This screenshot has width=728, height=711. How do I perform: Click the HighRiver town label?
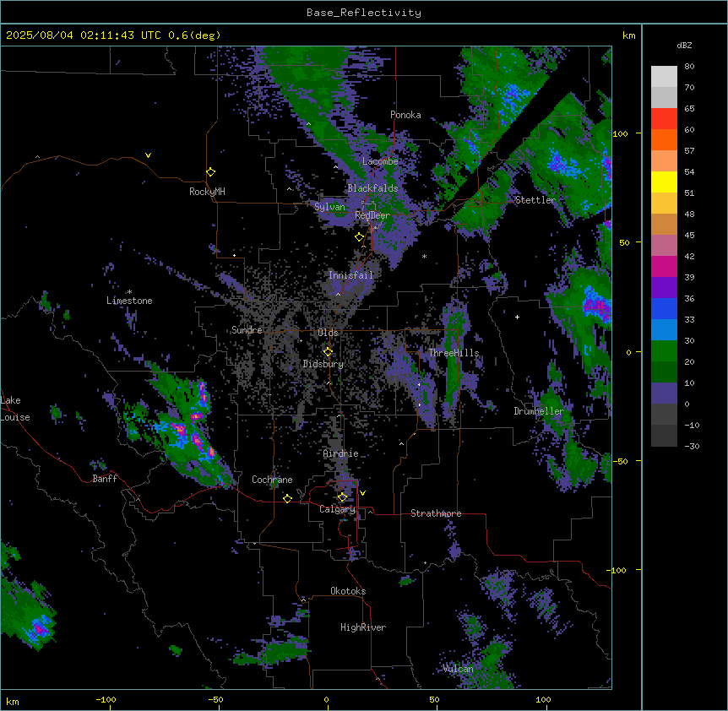363,627
